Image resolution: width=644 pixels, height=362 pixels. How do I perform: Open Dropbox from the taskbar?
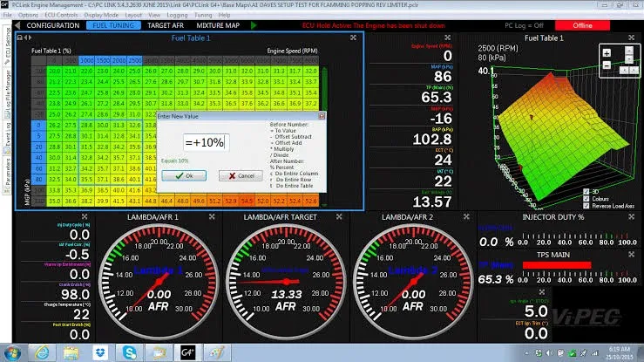click(100, 352)
